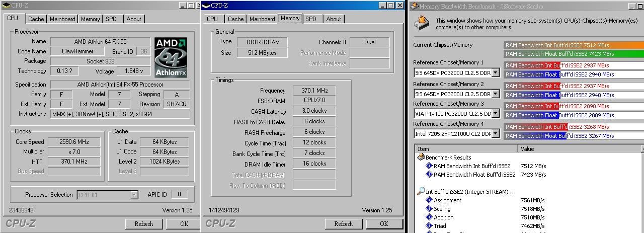This screenshot has height=233, width=644.
Task: Click the CAS# Latency value 3.0 clocks
Action: [314, 111]
